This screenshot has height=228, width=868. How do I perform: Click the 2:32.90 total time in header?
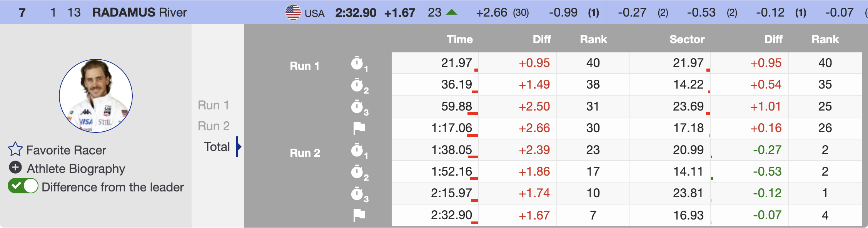356,13
